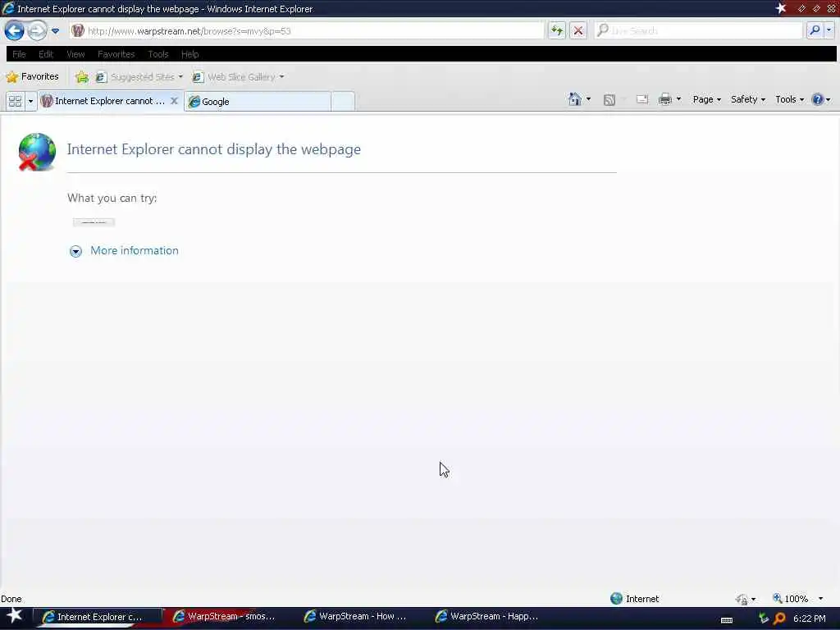
Task: Click the RSS feeds icon
Action: click(x=609, y=99)
